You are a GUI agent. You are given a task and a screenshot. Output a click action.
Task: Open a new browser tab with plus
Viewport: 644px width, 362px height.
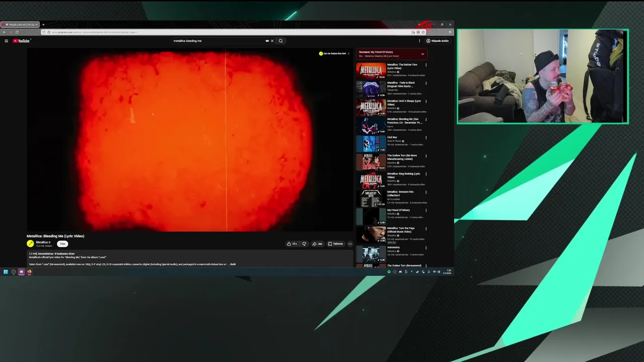tap(43, 25)
